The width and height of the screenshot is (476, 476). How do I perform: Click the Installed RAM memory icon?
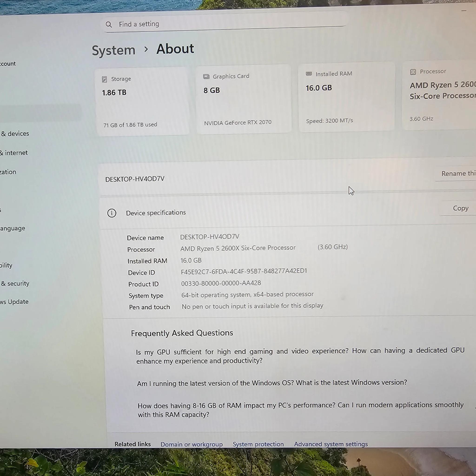pyautogui.click(x=309, y=74)
